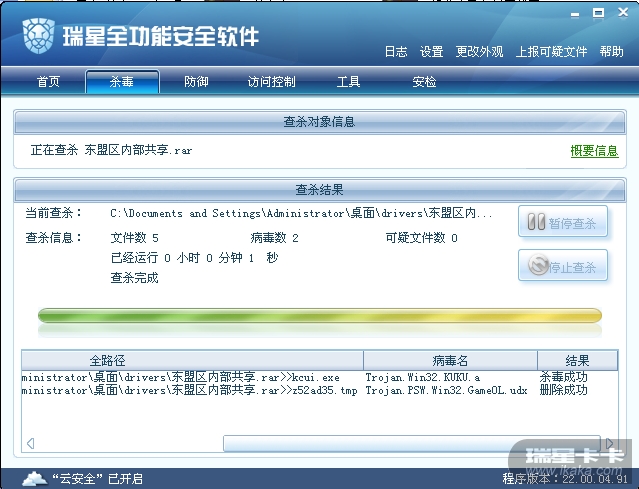Switch to the 杀毒 tab
The image size is (639, 489).
pos(122,82)
